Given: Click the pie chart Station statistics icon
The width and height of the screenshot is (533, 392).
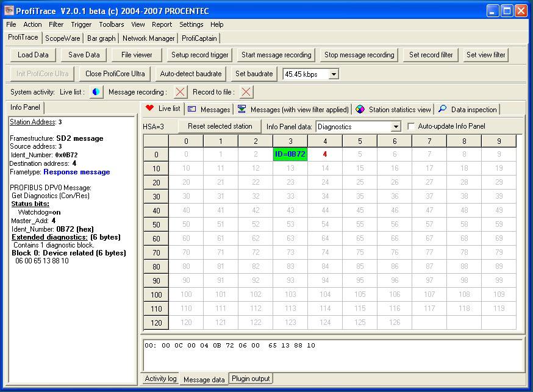Looking at the screenshot, I should tap(360, 109).
